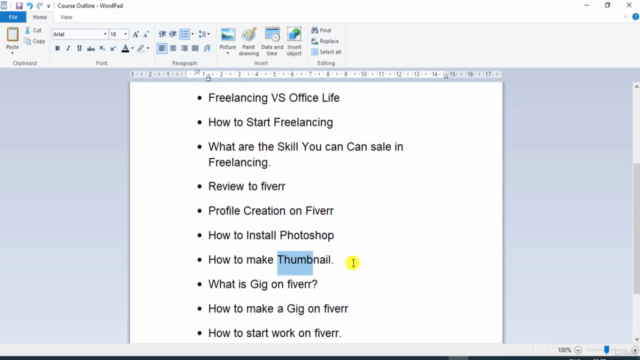Click the Redo arrow icon
This screenshot has height=360, width=640.
(40, 6)
